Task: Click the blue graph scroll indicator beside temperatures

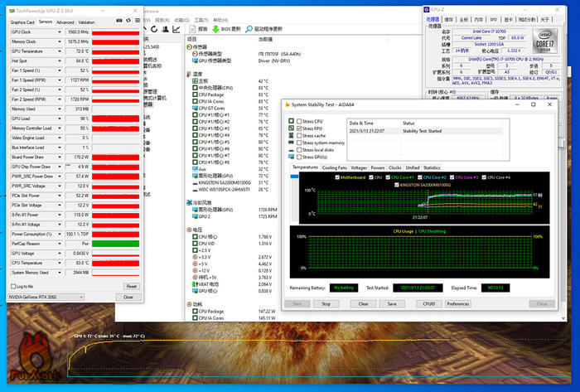Action: click(294, 177)
